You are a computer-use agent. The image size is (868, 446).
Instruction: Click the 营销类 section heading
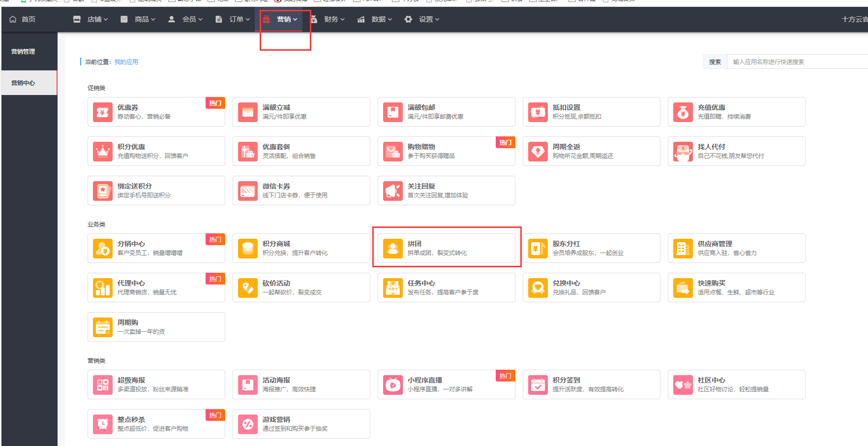[96, 361]
